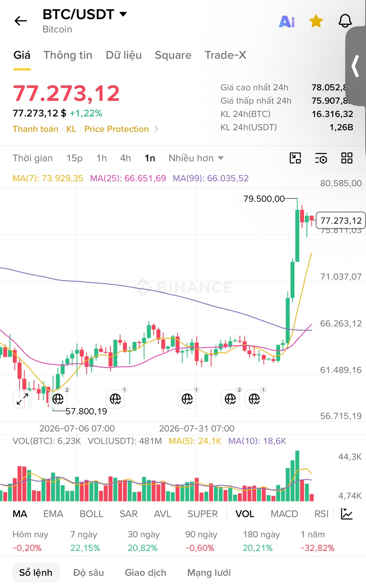The width and height of the screenshot is (366, 588).
Task: Open price alert bell icon
Action: (x=345, y=21)
